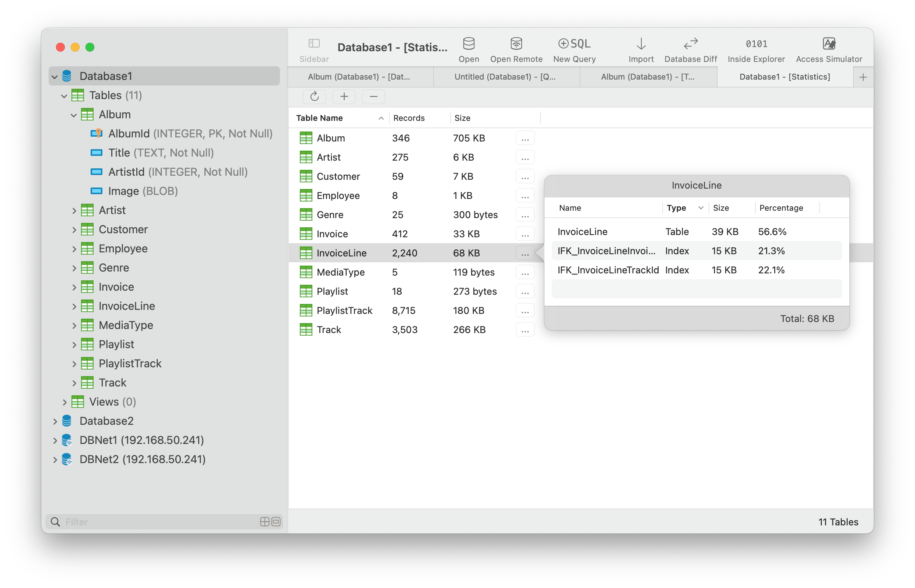Click the column filter toggle icon
Image resolution: width=915 pixels, height=588 pixels.
click(276, 522)
